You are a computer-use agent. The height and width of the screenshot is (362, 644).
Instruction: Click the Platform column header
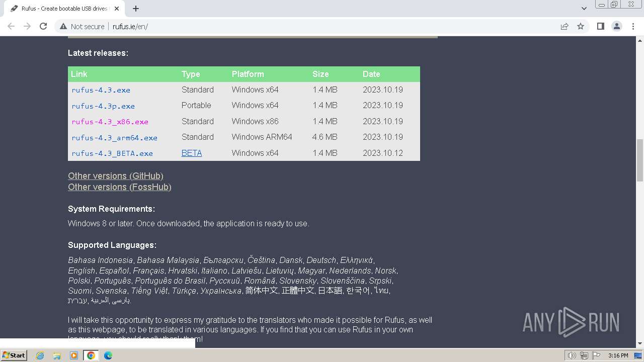[x=248, y=74]
